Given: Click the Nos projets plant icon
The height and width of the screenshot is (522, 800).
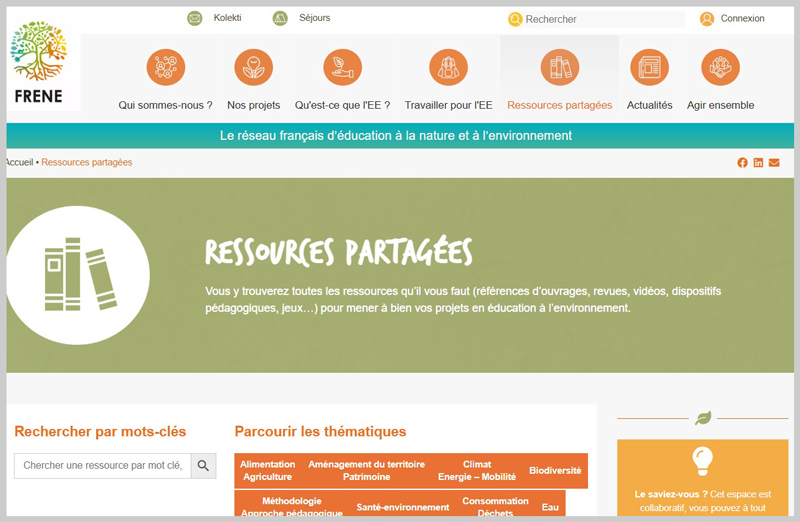Looking at the screenshot, I should pos(253,67).
